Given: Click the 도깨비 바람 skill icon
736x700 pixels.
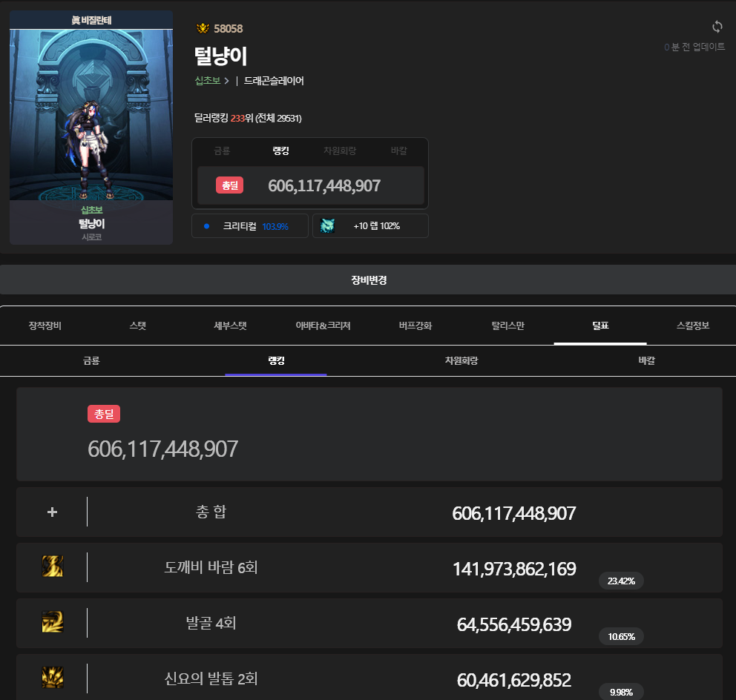Looking at the screenshot, I should point(53,567).
